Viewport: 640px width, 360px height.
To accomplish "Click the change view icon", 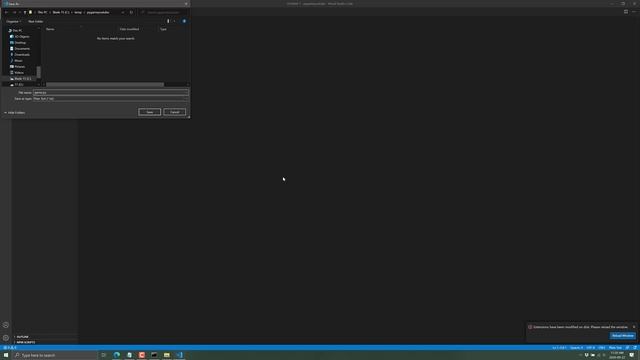I will tap(168, 21).
